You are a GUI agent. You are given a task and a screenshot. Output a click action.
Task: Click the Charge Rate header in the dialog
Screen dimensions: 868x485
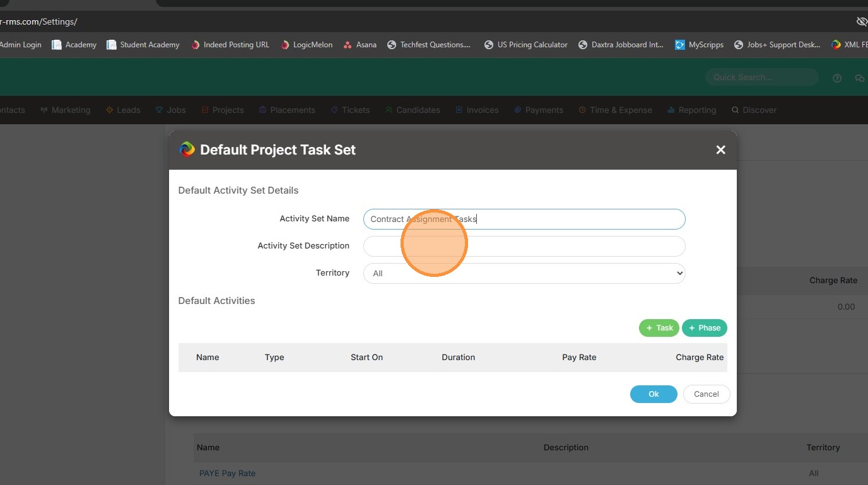tap(700, 357)
